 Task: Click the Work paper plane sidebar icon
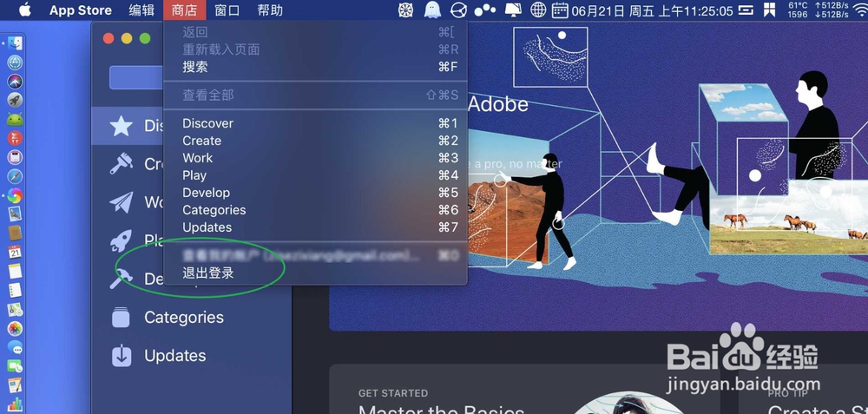(x=122, y=202)
